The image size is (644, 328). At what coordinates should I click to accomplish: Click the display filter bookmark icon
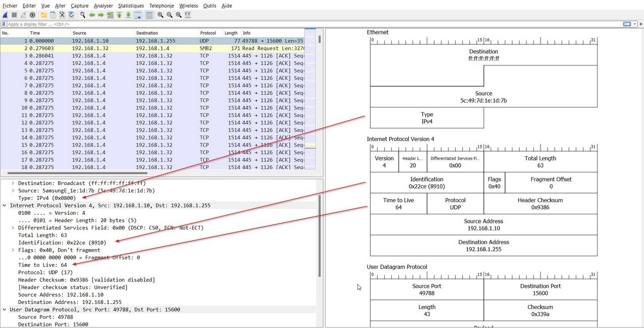coord(4,24)
